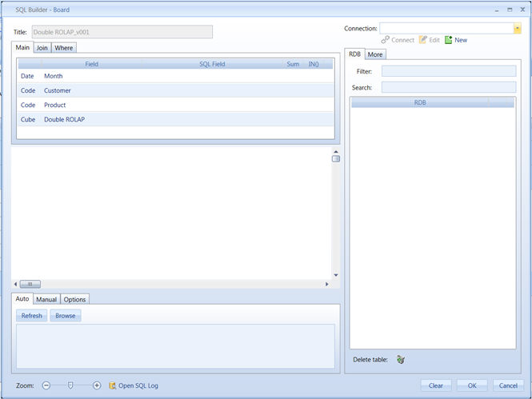Screen dimensions: 532x399
Task: Open the More tab
Action: point(375,54)
